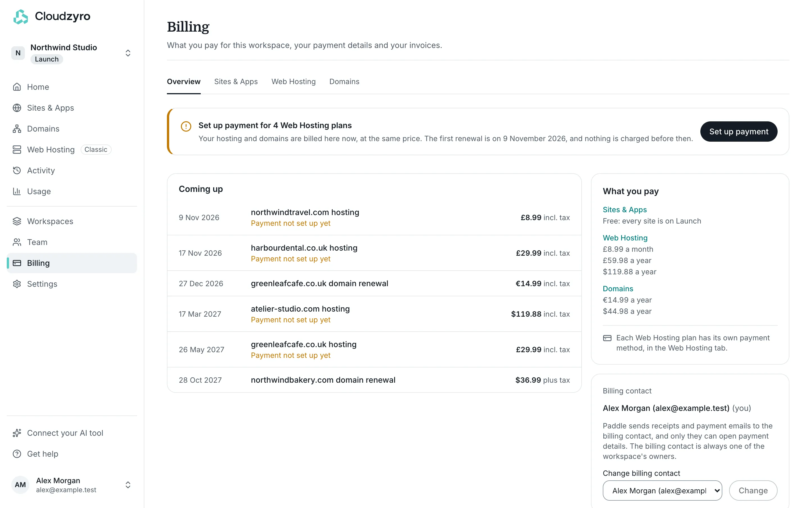Click the Settings gear icon

17,284
